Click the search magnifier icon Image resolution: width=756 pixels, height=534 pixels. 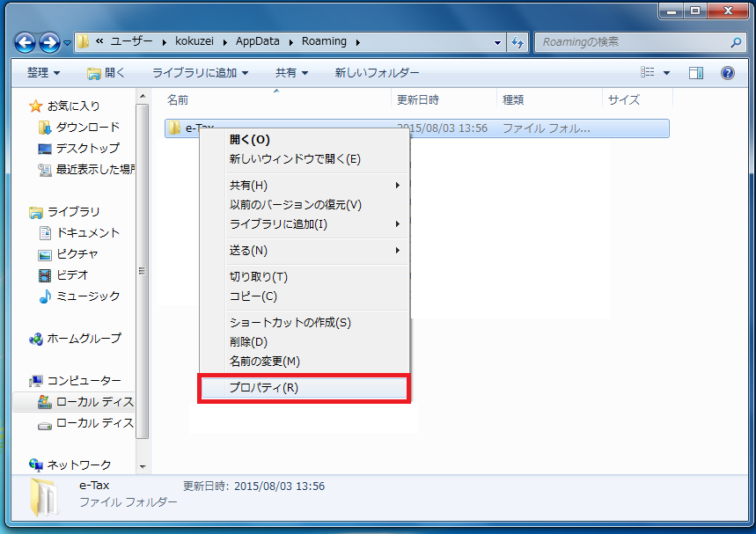(737, 42)
